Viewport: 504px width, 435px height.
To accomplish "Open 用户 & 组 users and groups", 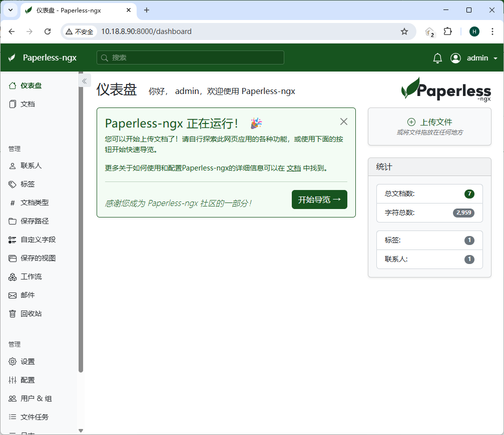I will [36, 398].
